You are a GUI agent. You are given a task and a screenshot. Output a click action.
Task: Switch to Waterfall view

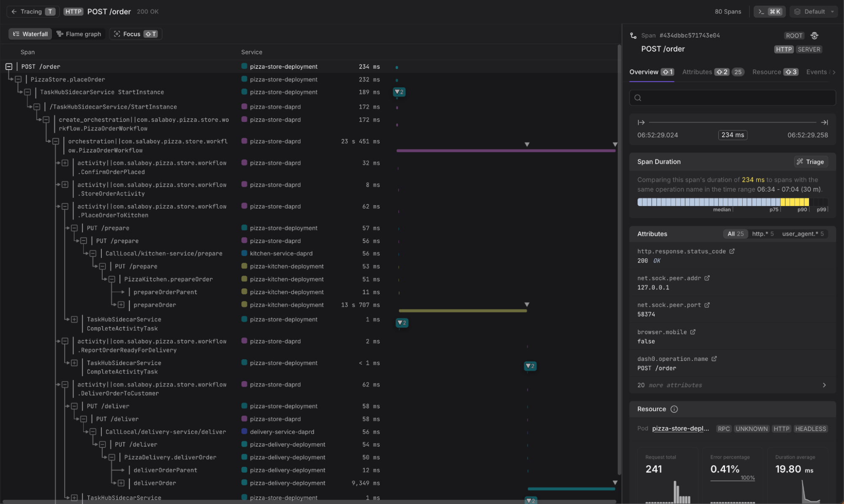click(30, 34)
